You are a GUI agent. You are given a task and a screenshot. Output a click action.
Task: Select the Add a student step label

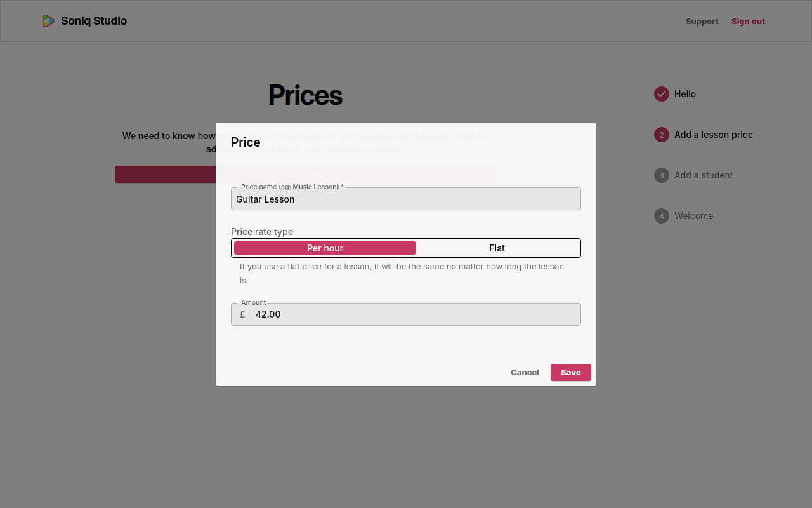point(704,175)
